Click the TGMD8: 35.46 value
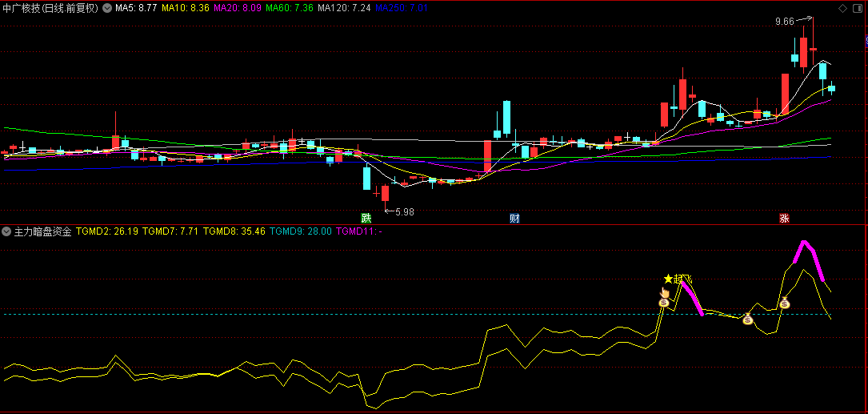 [234, 231]
